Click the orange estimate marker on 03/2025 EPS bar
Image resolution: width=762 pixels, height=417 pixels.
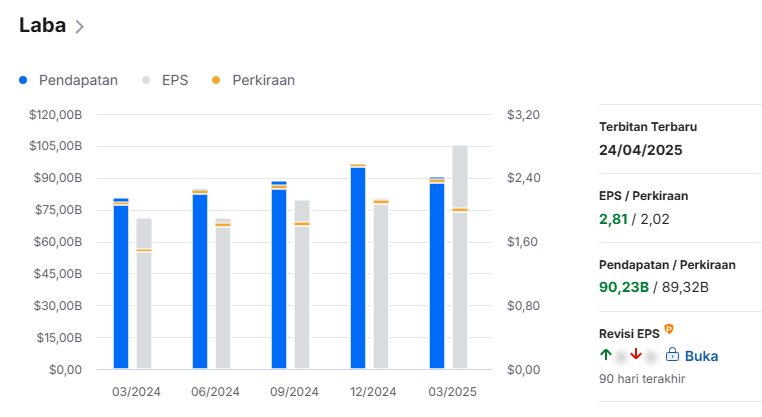click(460, 210)
